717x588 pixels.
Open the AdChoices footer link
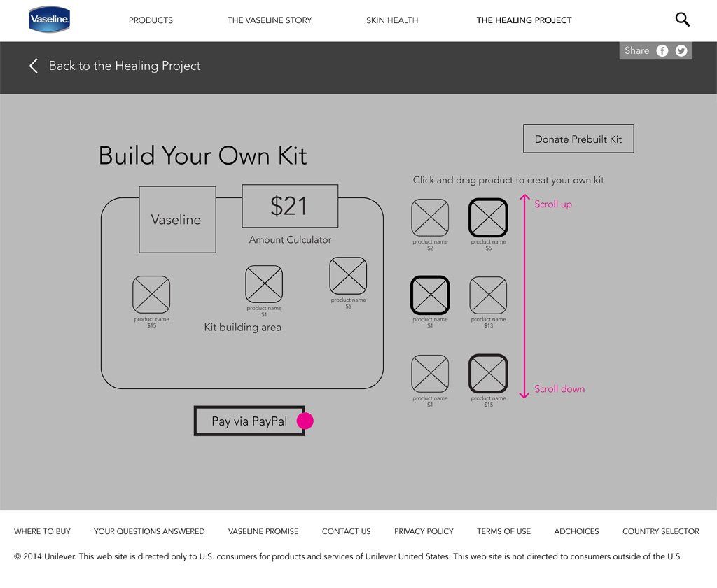pyautogui.click(x=577, y=531)
